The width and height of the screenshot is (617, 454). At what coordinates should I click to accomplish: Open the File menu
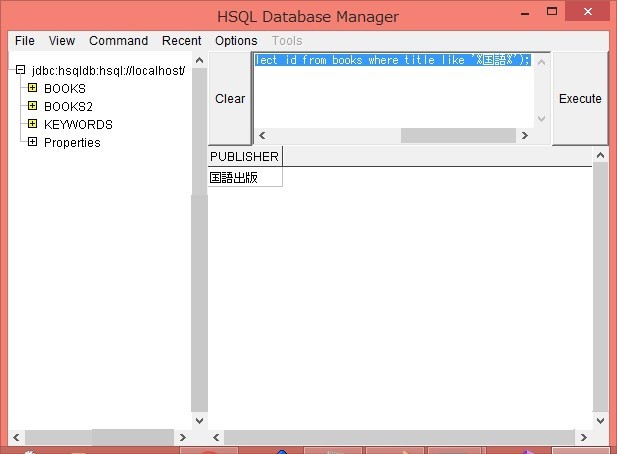[x=25, y=41]
